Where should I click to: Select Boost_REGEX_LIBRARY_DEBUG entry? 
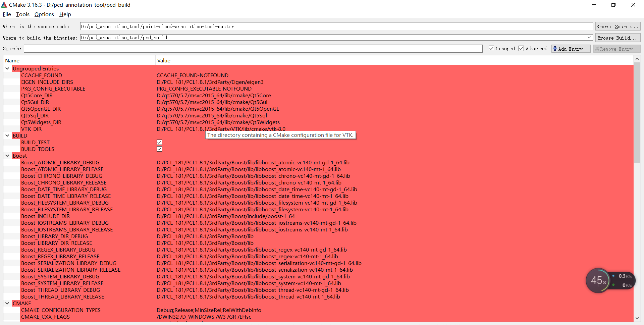(58, 250)
